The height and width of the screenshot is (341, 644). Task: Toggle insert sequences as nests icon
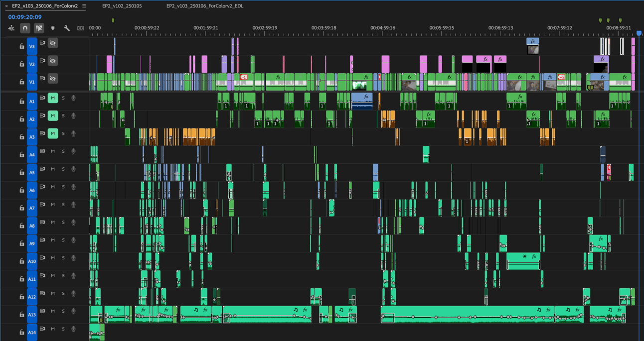[x=11, y=28]
